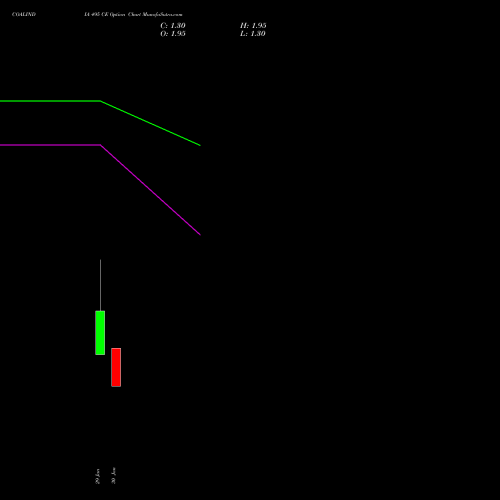Click the high value 'H: 1.95'
The image size is (500, 500).
(x=253, y=25)
